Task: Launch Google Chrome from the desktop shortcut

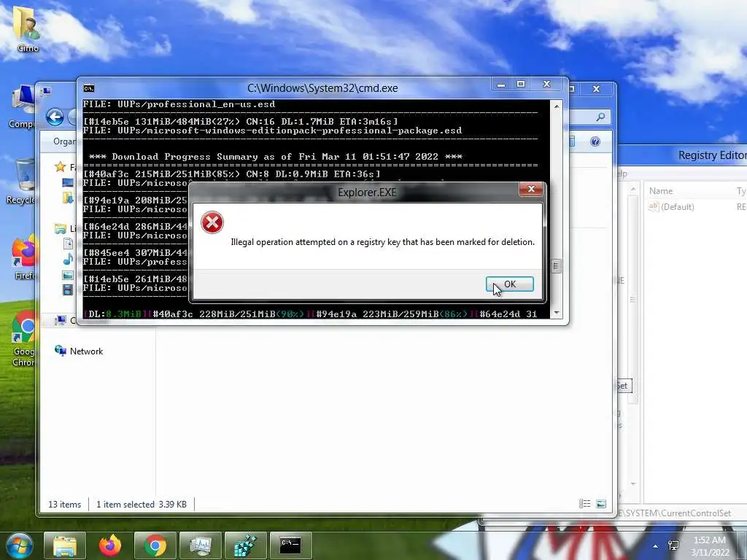Action: [23, 339]
